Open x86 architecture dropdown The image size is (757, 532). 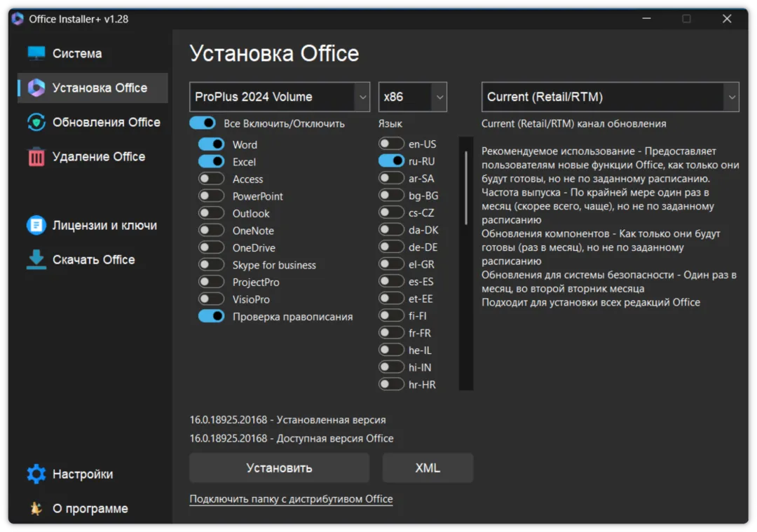(x=413, y=97)
